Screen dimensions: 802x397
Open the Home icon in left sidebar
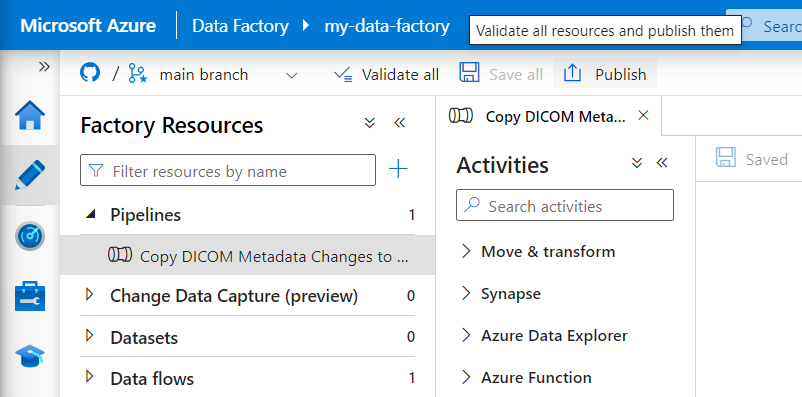(x=30, y=116)
